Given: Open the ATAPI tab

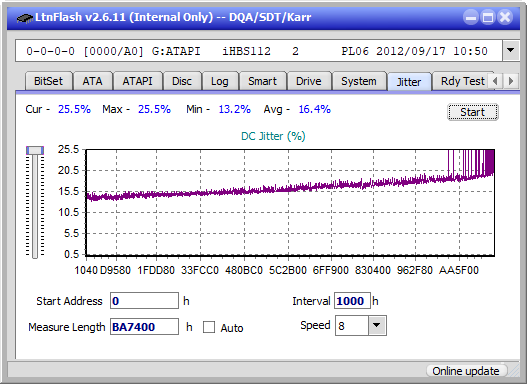Looking at the screenshot, I should [x=137, y=81].
